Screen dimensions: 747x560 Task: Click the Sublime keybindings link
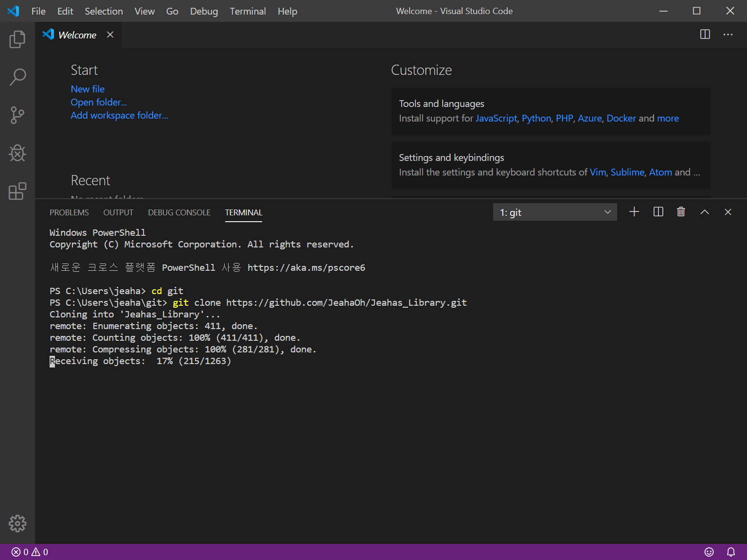[627, 172]
